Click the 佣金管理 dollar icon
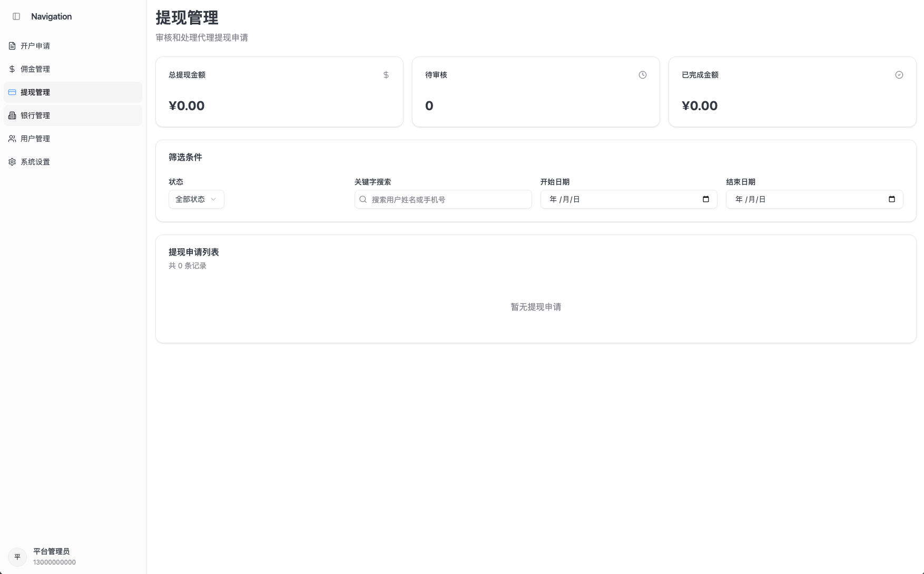Image resolution: width=924 pixels, height=574 pixels. coord(12,69)
